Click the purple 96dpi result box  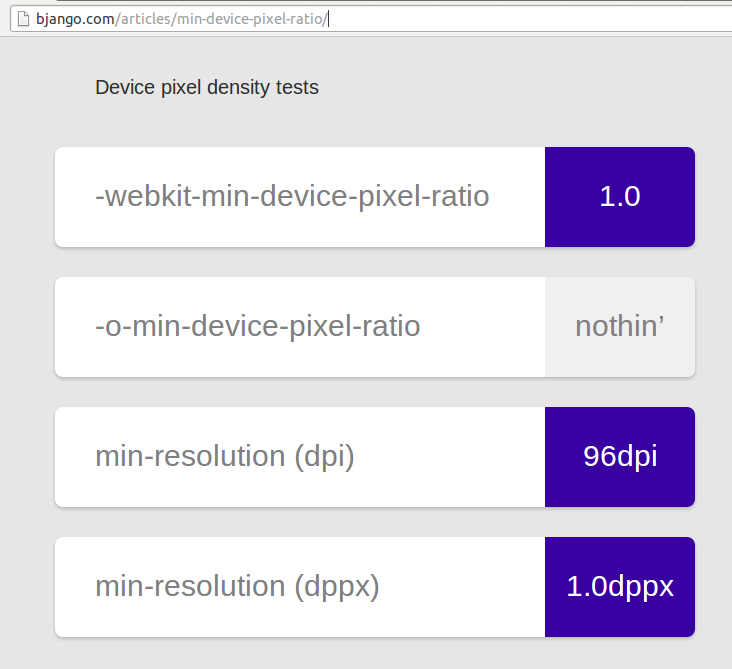click(619, 457)
